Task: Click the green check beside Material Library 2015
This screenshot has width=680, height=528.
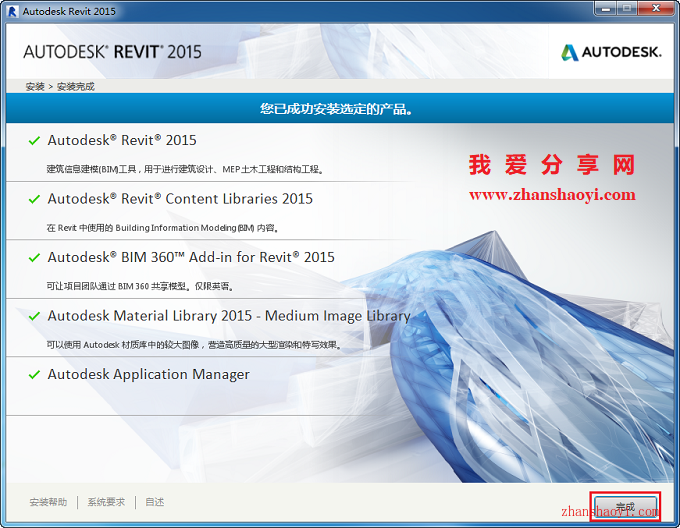Action: [34, 316]
